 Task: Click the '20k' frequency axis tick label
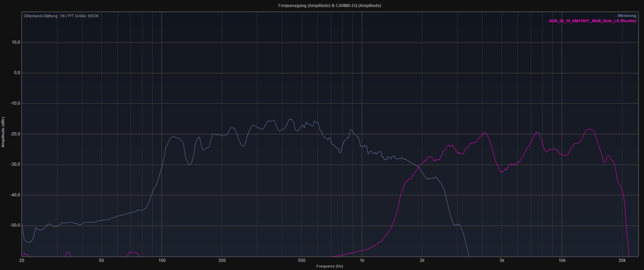pyautogui.click(x=622, y=261)
